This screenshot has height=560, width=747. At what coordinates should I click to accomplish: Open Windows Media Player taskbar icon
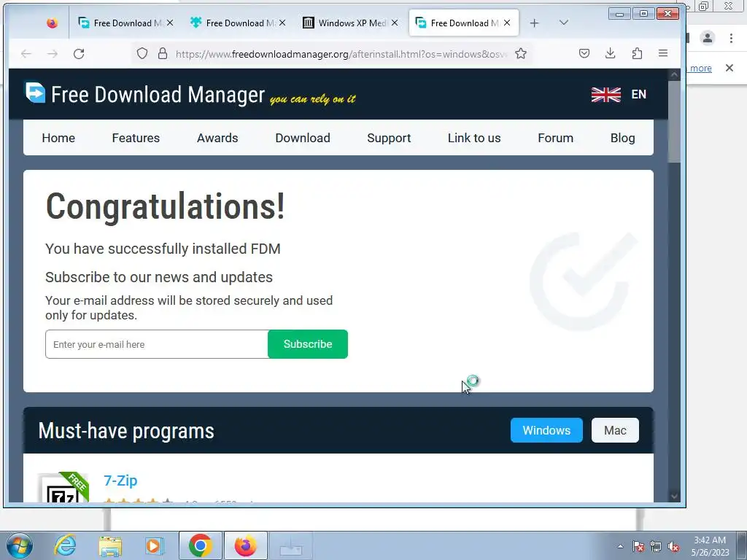[155, 545]
